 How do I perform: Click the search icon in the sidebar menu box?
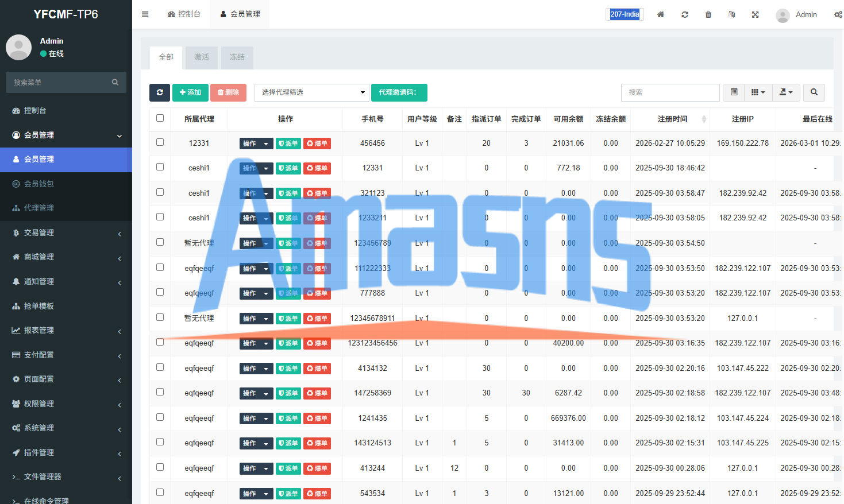click(115, 83)
